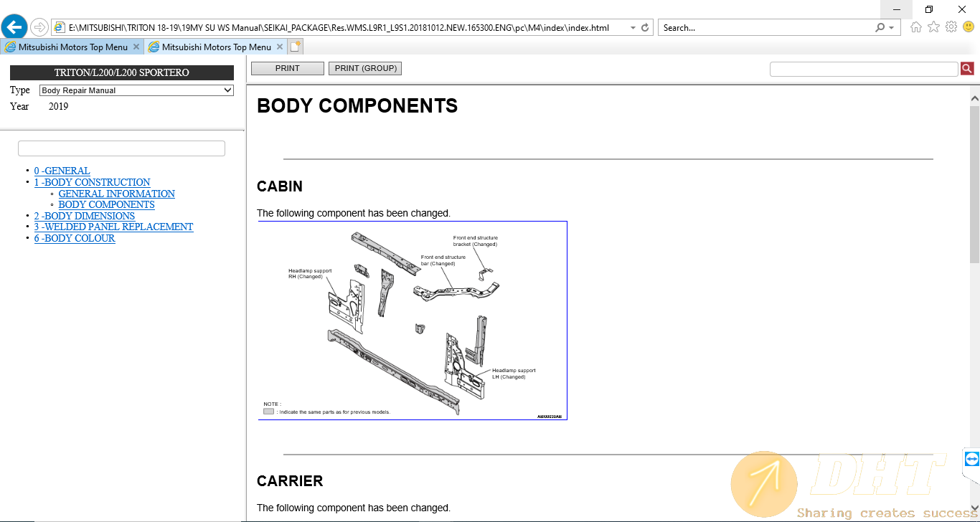Click the red manual search magnifier icon
The width and height of the screenshot is (980, 522).
tap(967, 69)
